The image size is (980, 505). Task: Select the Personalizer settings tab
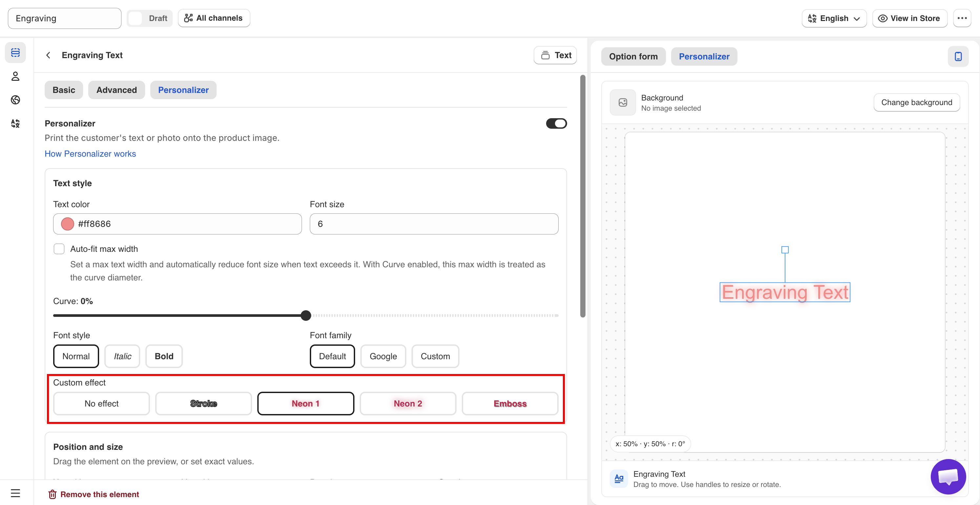click(x=183, y=90)
